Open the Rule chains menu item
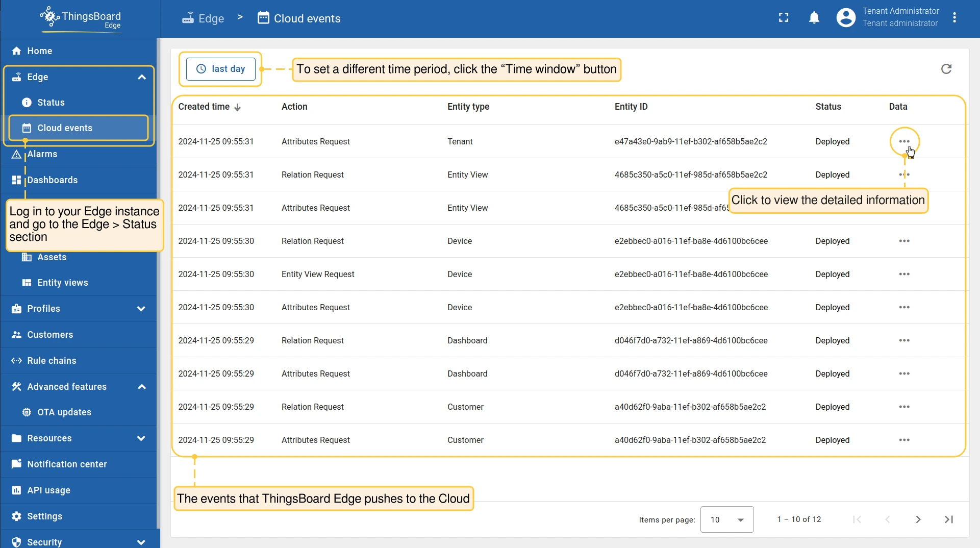This screenshot has width=980, height=548. 52,361
